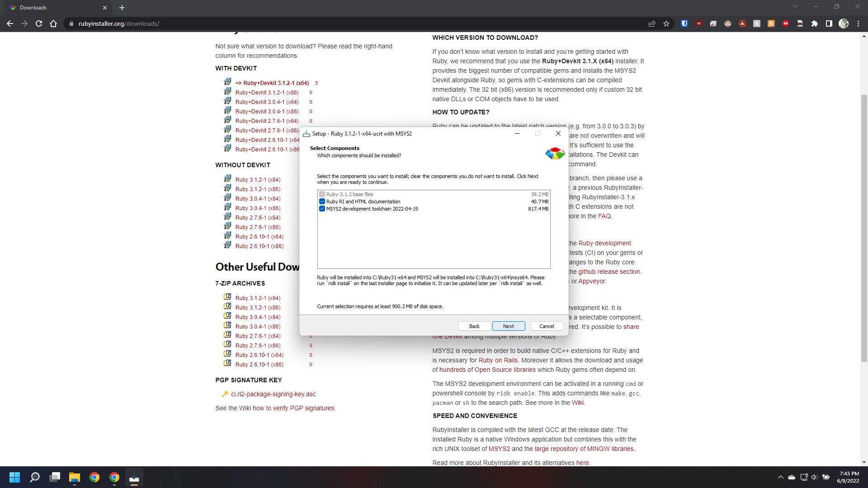
Task: Open the Appveyor link
Action: (592, 282)
